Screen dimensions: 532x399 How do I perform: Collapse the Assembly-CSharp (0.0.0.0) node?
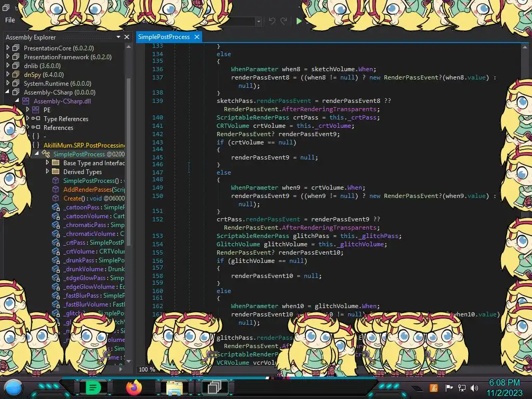(7, 92)
